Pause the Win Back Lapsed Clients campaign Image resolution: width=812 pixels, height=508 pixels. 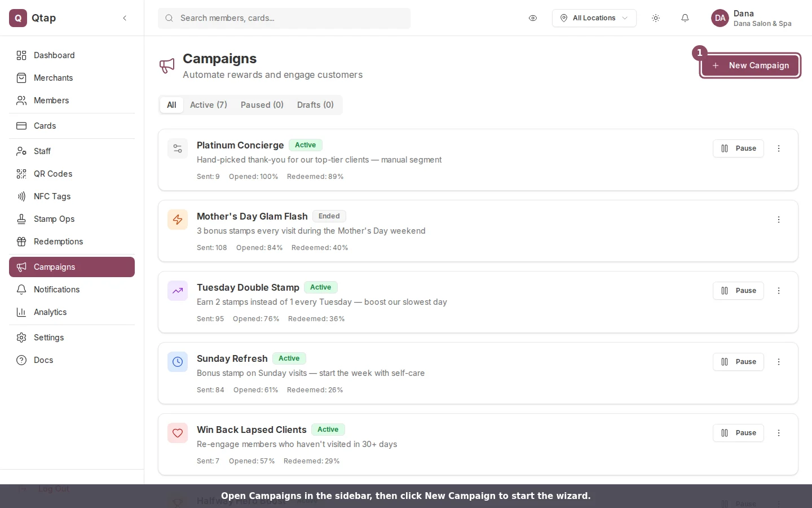click(x=738, y=433)
